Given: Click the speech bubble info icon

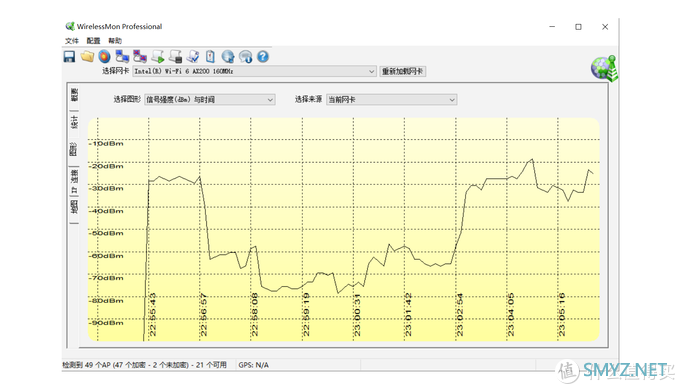Looking at the screenshot, I should [x=245, y=57].
